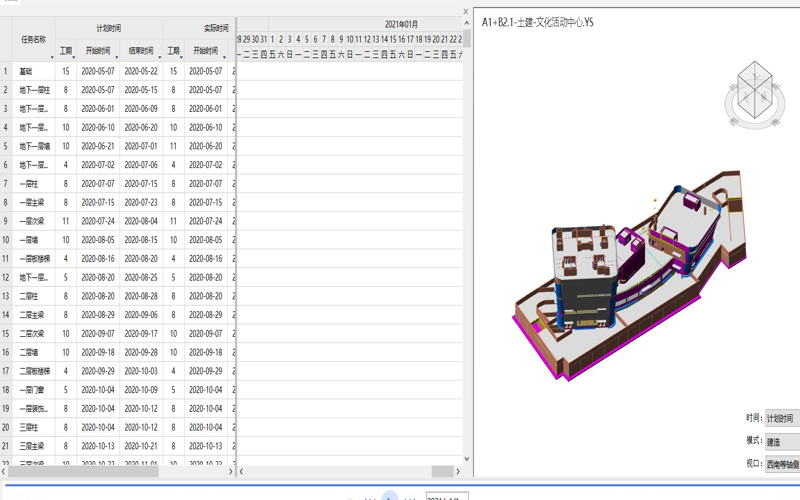Click the 2021年01月 month header in Gantt
This screenshot has height=500, width=800.
pyautogui.click(x=401, y=24)
